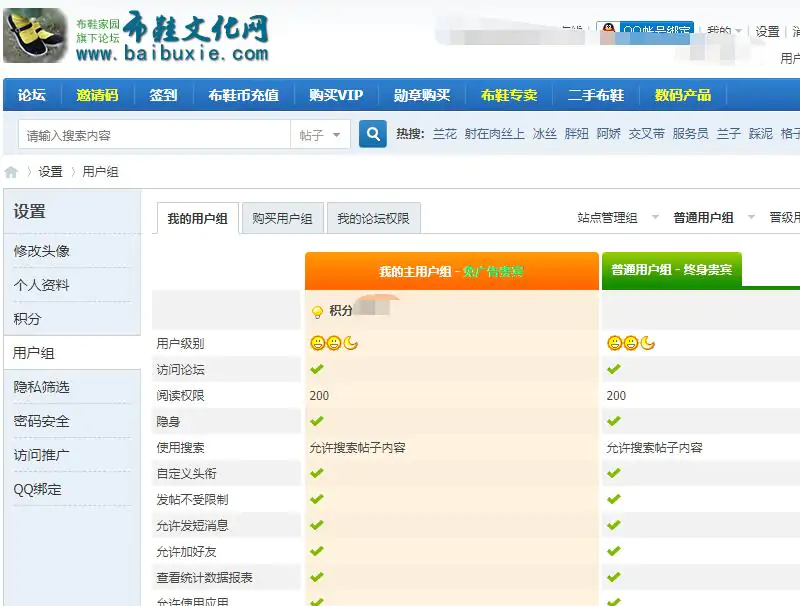Search hot keyword 胖妞
The image size is (800, 606).
(577, 134)
